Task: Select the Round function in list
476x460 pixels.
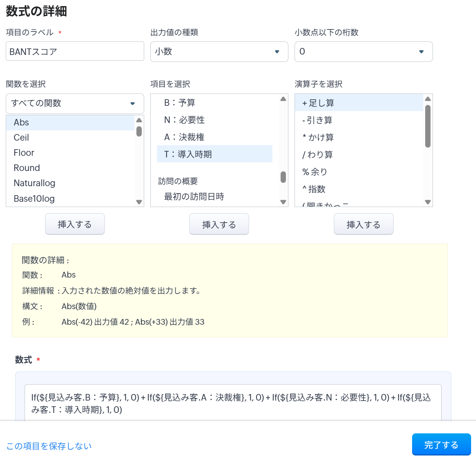Action: click(x=27, y=168)
